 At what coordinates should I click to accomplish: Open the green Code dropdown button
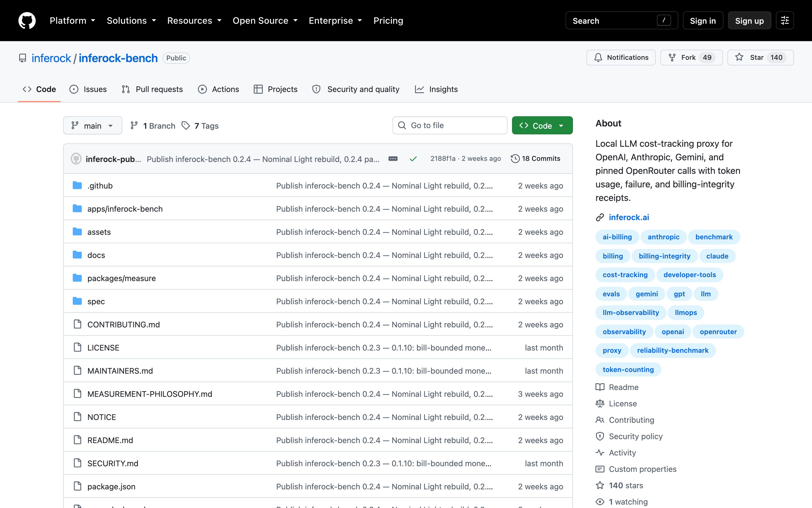[542, 125]
